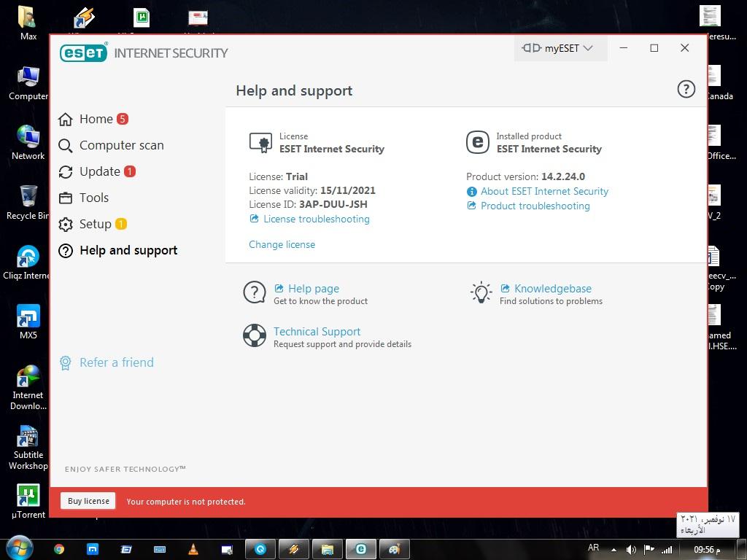This screenshot has height=560, width=747.
Task: Click the Technical Support lifebuoy icon
Action: 255,335
